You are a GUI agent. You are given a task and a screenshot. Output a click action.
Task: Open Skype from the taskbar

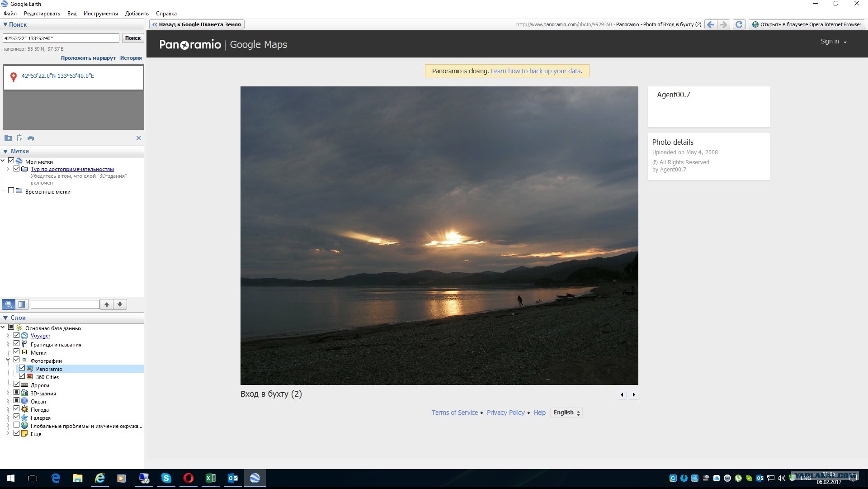tap(166, 478)
